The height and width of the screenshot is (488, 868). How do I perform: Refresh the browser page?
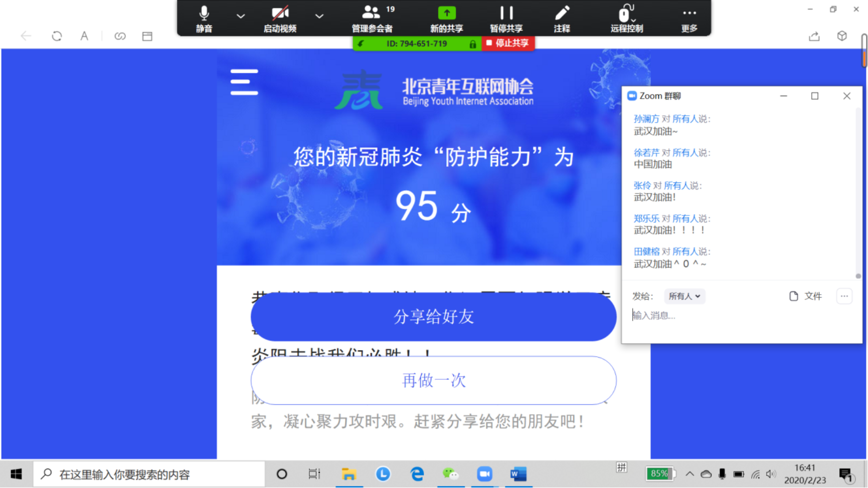57,36
